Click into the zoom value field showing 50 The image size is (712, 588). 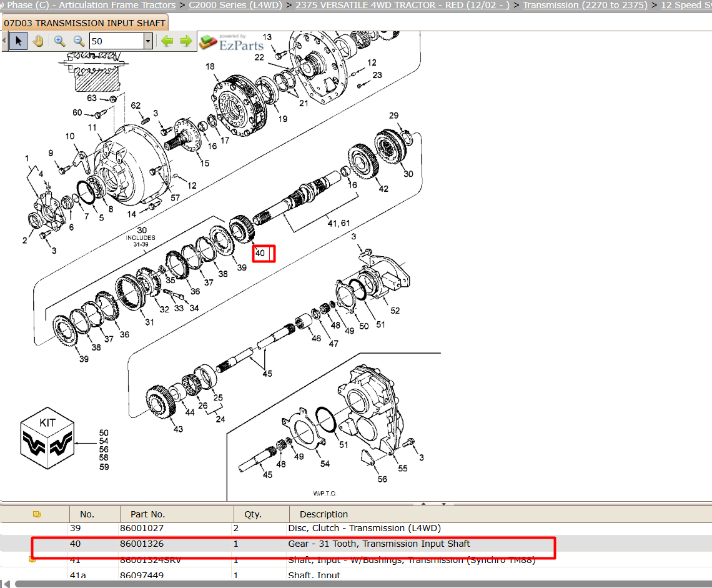tap(117, 41)
